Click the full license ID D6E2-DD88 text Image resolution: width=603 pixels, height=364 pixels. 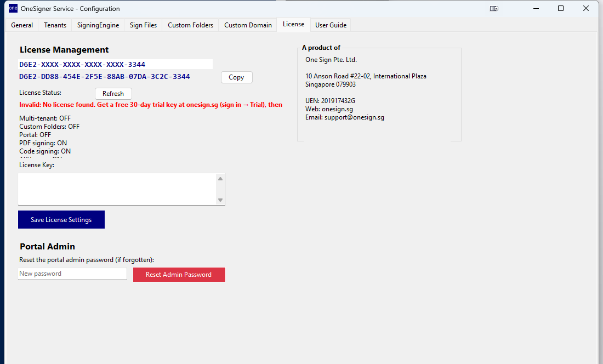click(105, 77)
